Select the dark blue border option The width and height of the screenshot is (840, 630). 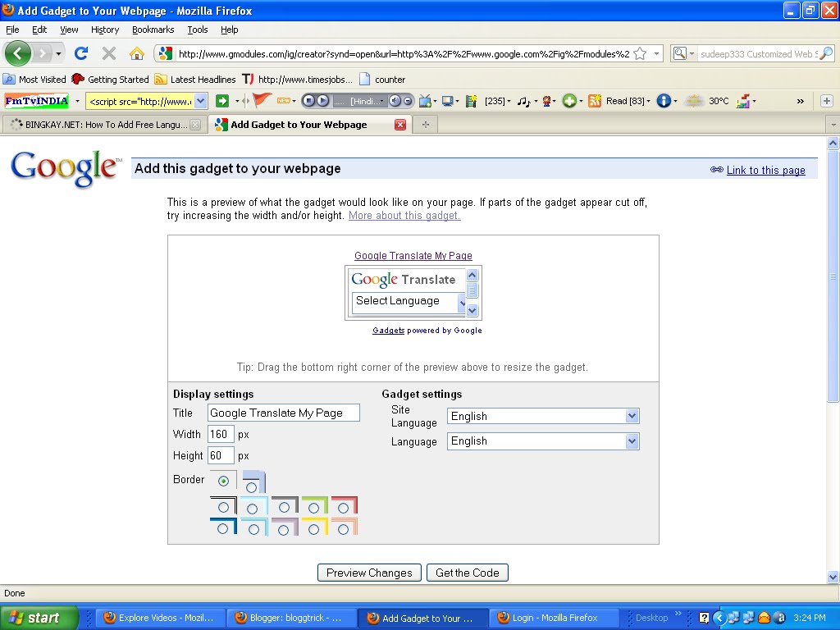223,529
